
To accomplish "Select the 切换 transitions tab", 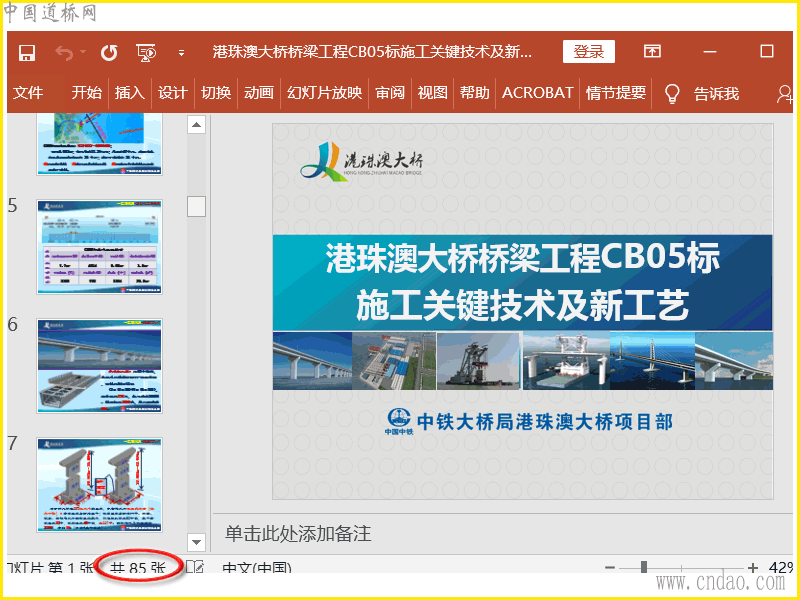I will pyautogui.click(x=216, y=93).
